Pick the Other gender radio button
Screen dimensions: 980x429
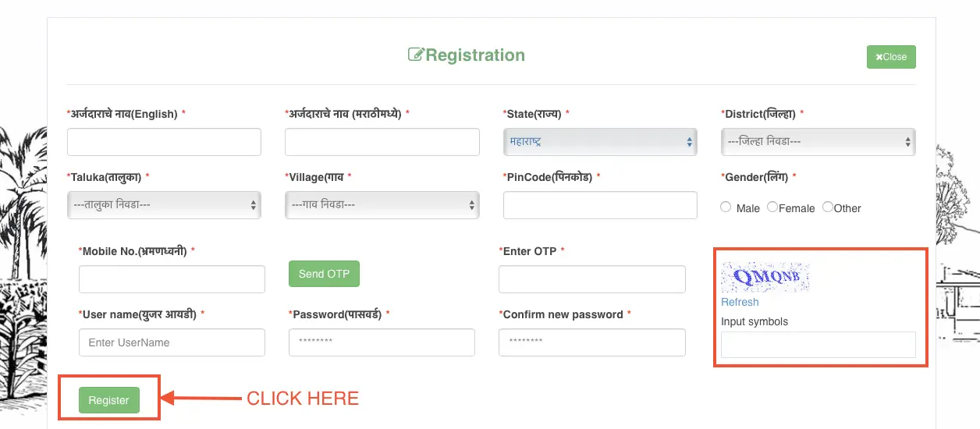point(828,207)
